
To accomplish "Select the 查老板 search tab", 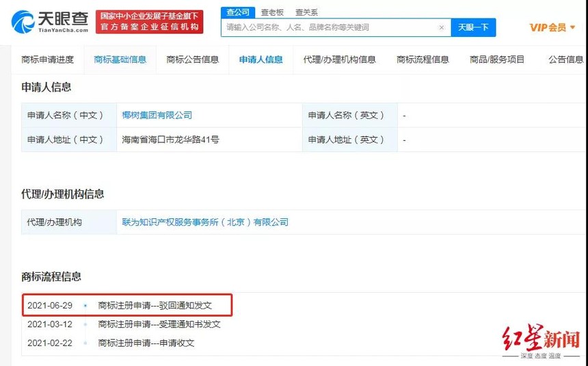I will (x=272, y=12).
